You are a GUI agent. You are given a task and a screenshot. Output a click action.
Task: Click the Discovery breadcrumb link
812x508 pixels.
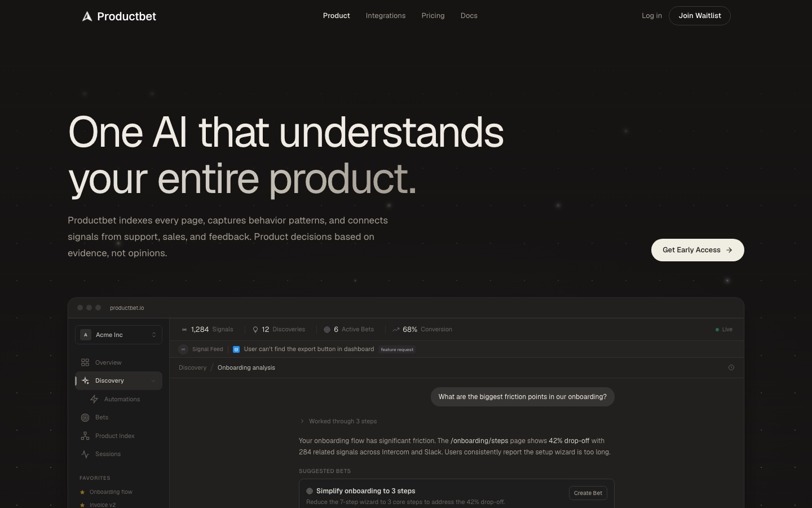click(x=193, y=367)
